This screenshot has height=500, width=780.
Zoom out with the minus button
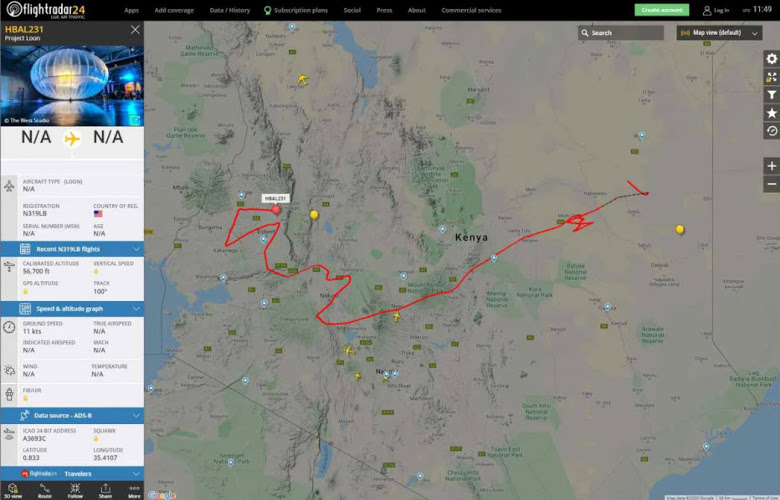(x=772, y=184)
